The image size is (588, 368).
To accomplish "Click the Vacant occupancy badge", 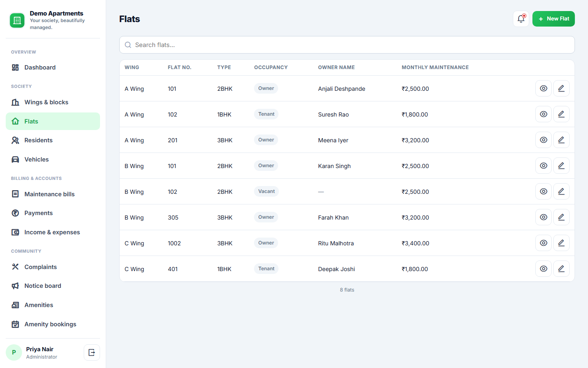I will click(267, 191).
